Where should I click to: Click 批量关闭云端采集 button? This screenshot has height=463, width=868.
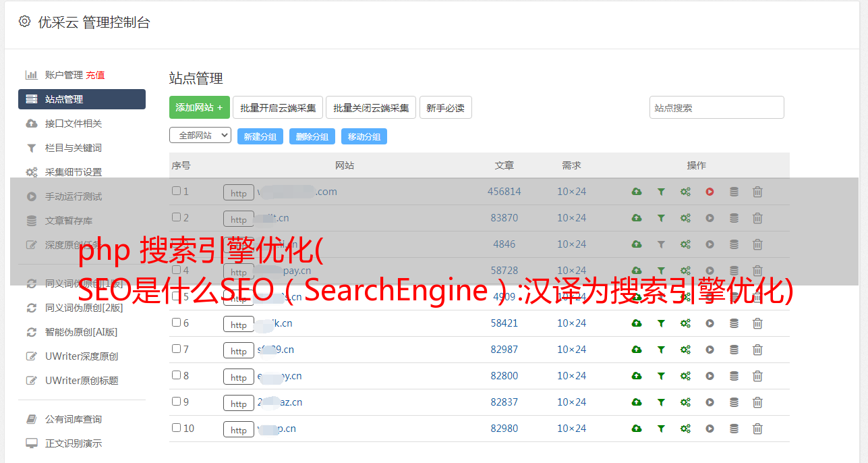click(x=371, y=107)
